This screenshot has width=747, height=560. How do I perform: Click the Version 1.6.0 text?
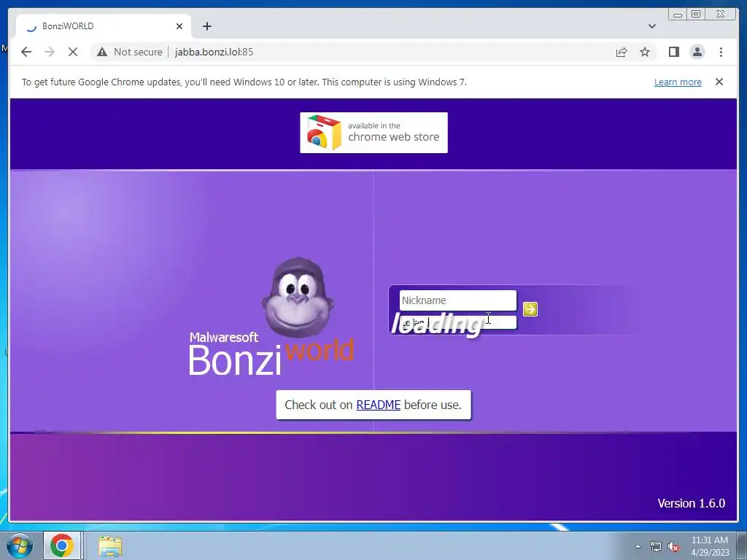(692, 503)
